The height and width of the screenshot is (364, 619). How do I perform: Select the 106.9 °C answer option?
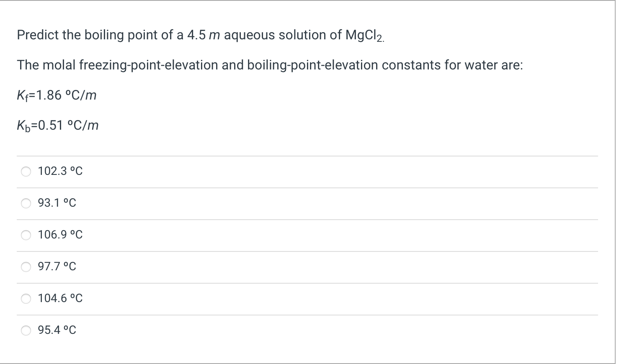point(26,235)
